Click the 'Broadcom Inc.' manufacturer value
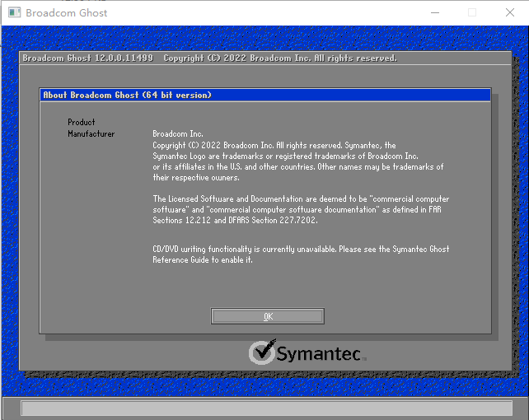 (178, 133)
